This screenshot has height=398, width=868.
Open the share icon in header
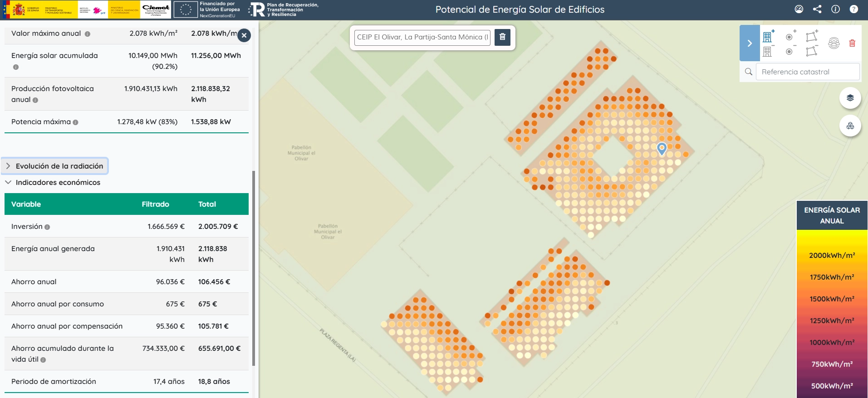[817, 9]
